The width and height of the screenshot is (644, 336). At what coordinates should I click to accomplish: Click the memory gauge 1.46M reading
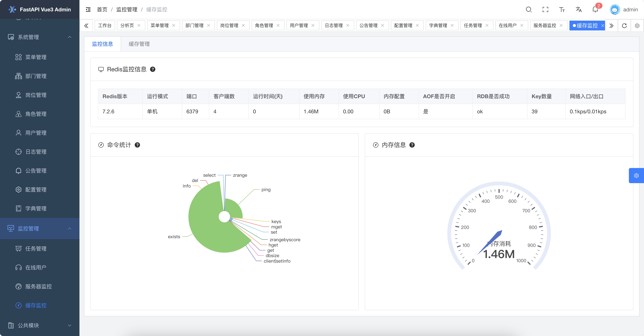(x=499, y=254)
